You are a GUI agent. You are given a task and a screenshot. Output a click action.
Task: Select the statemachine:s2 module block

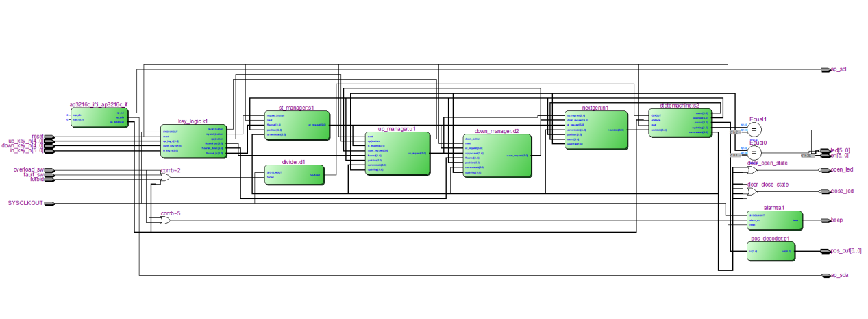click(680, 123)
